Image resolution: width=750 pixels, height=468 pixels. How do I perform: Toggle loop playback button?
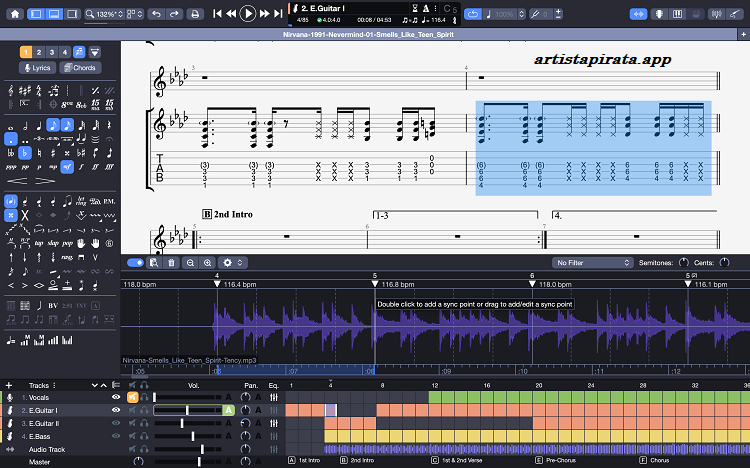coord(473,14)
